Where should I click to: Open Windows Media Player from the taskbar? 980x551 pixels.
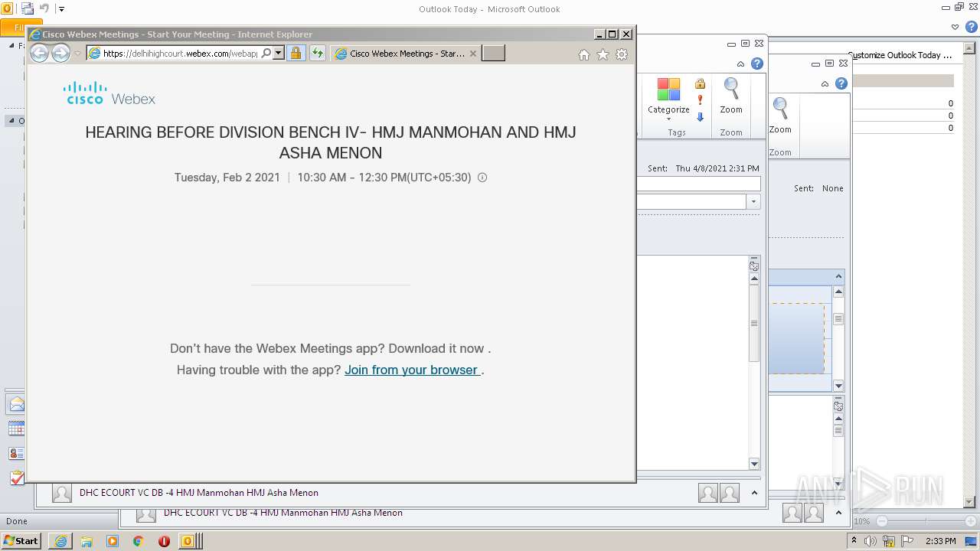[113, 541]
